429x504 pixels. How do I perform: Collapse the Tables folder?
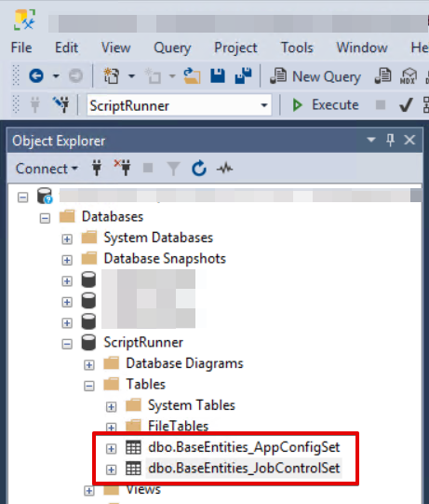pyautogui.click(x=89, y=386)
